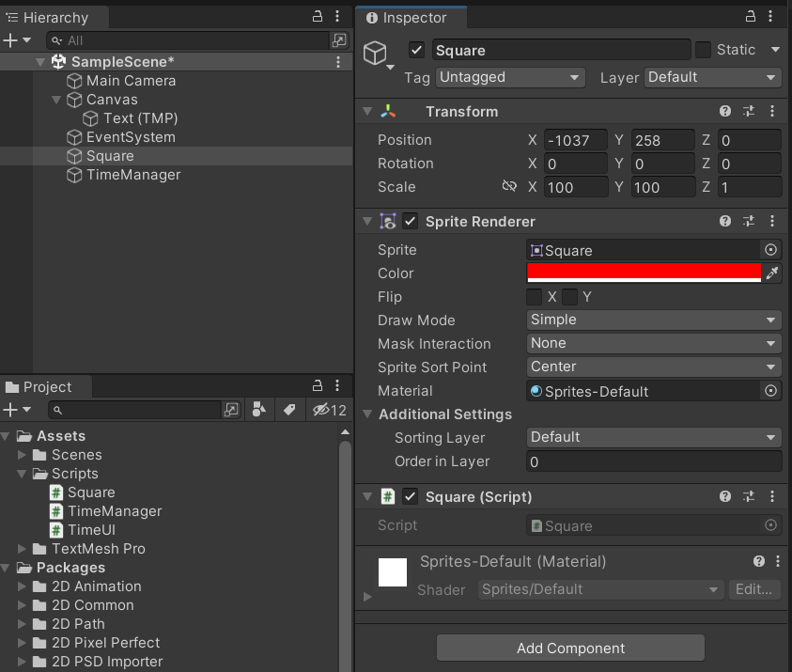Viewport: 792px width, 672px height.
Task: Click the red Color swatch
Action: [x=644, y=272]
